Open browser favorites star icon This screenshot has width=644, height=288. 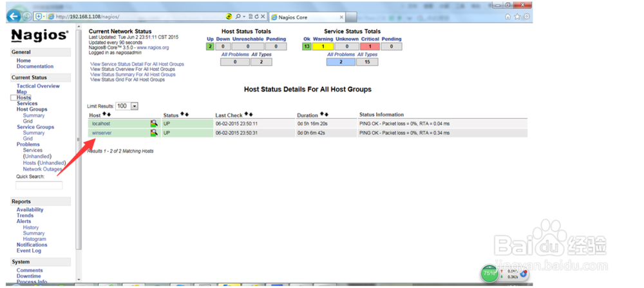(x=517, y=17)
